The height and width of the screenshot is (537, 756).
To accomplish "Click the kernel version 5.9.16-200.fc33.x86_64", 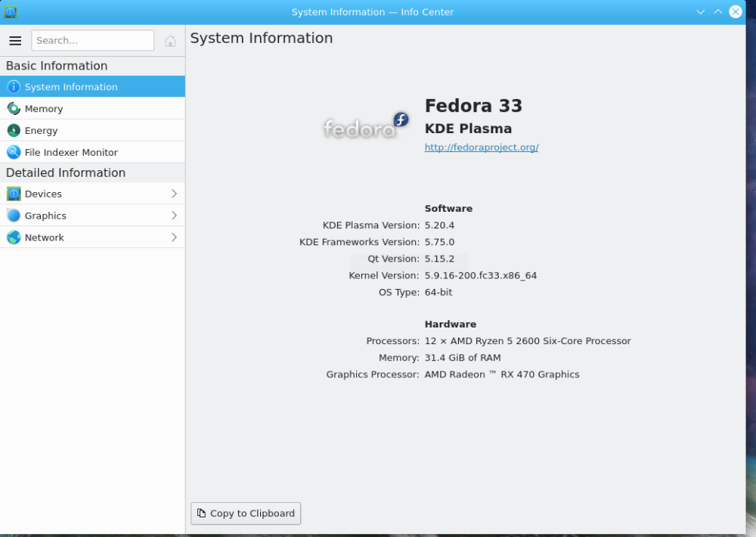I will coord(481,275).
